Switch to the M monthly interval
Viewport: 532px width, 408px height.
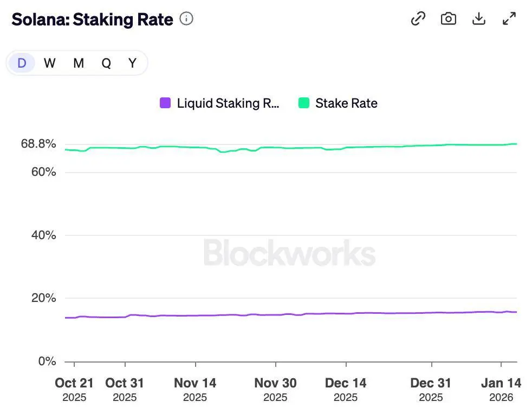(79, 63)
